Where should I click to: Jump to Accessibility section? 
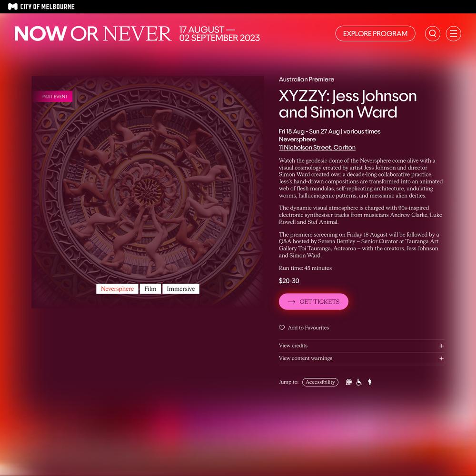coord(320,382)
